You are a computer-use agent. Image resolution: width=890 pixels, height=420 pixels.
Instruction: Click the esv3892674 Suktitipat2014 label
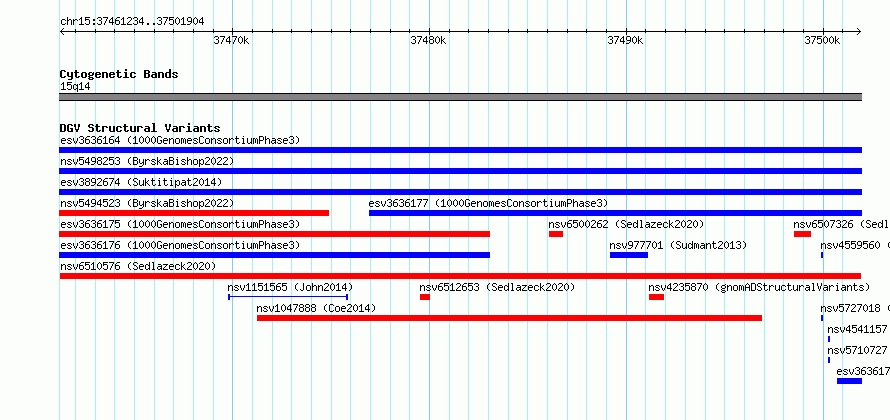tap(141, 182)
